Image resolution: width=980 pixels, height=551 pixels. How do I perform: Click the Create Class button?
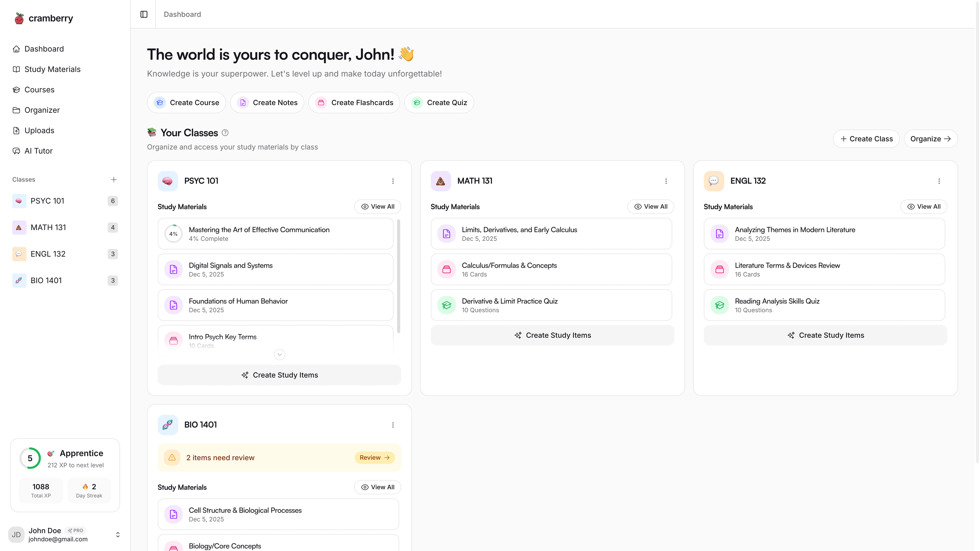[866, 139]
